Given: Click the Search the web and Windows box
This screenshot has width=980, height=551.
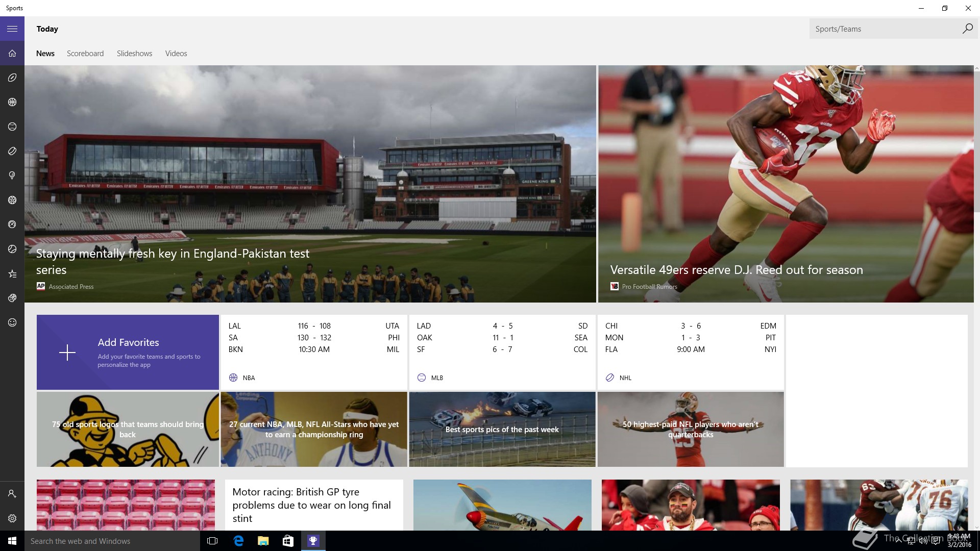Looking at the screenshot, I should [112, 541].
